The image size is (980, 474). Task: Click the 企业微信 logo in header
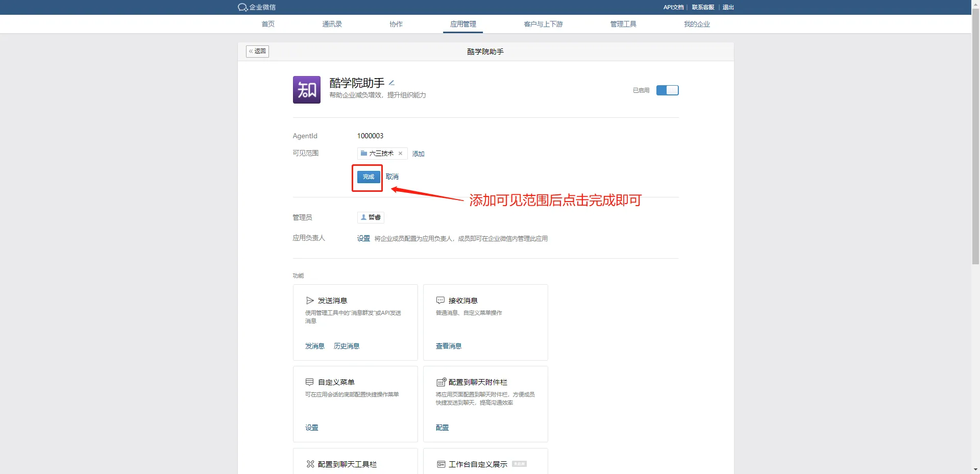tap(257, 7)
